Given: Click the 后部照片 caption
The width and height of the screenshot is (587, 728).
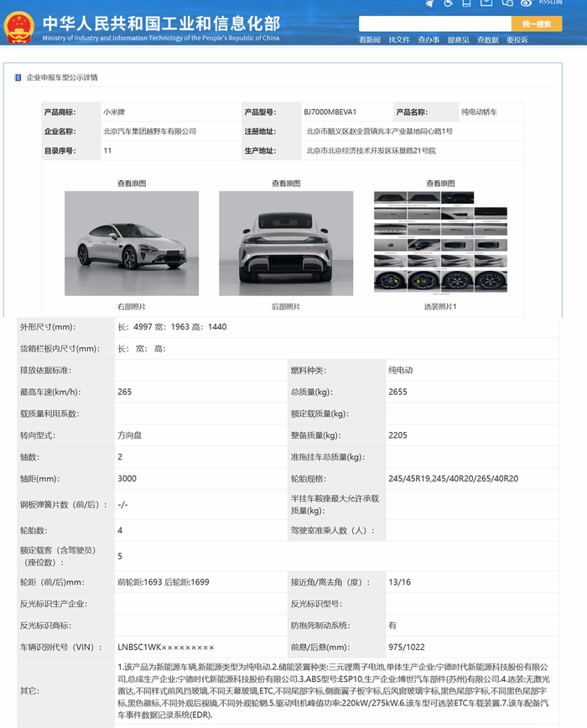Looking at the screenshot, I should (x=286, y=306).
